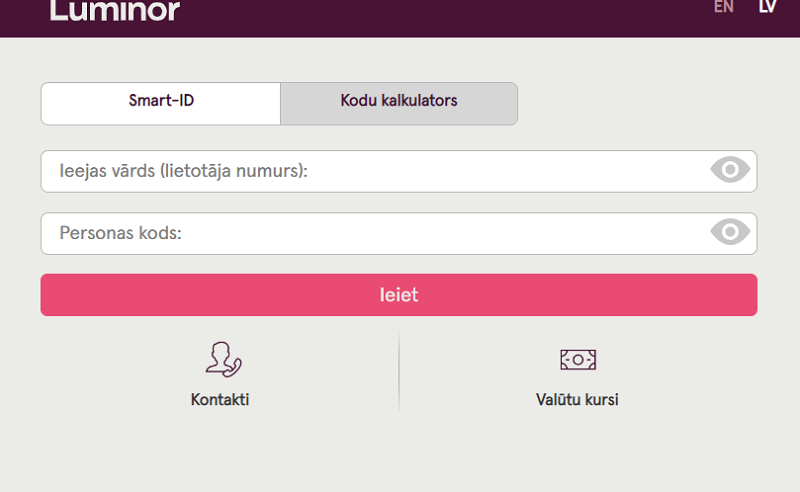Click the Luminor logo
The width and height of the screenshot is (800, 492).
[115, 10]
